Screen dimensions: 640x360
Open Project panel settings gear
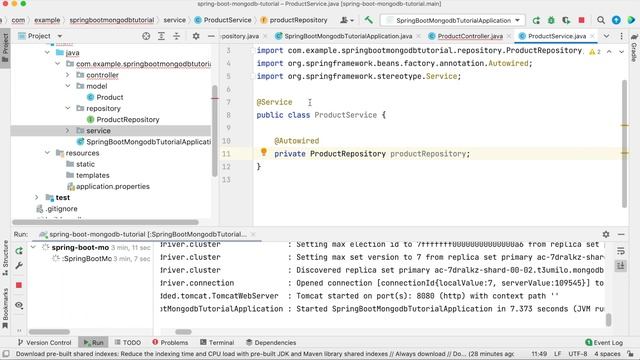[x=196, y=36]
